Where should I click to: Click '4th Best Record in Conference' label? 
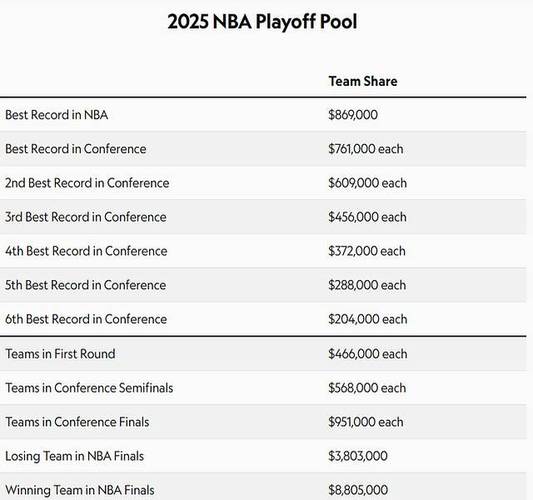pos(86,251)
